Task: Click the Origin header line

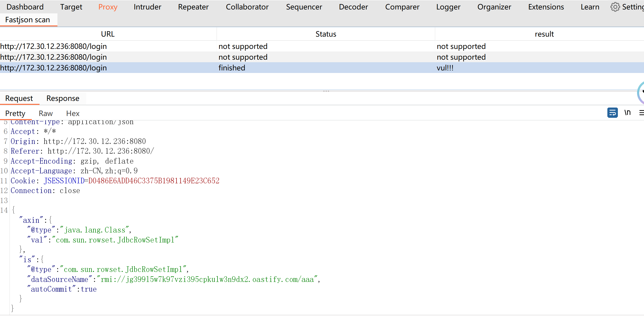Action: click(x=78, y=141)
